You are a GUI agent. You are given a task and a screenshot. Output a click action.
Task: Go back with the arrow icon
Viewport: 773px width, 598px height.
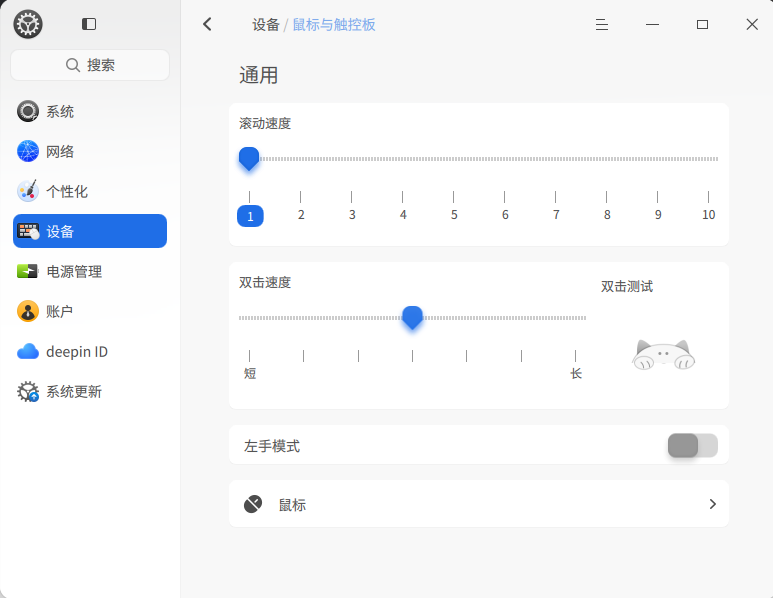coord(208,24)
